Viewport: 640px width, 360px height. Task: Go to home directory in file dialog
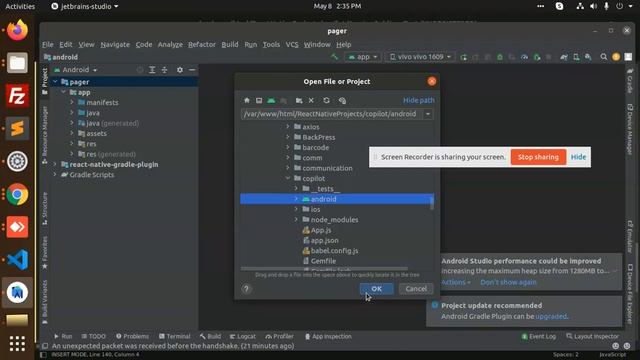click(x=247, y=100)
